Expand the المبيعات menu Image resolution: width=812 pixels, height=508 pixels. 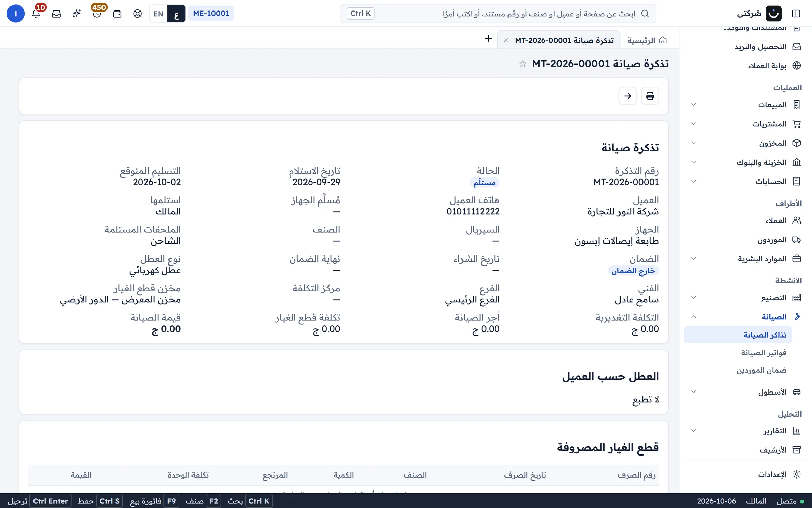click(745, 105)
